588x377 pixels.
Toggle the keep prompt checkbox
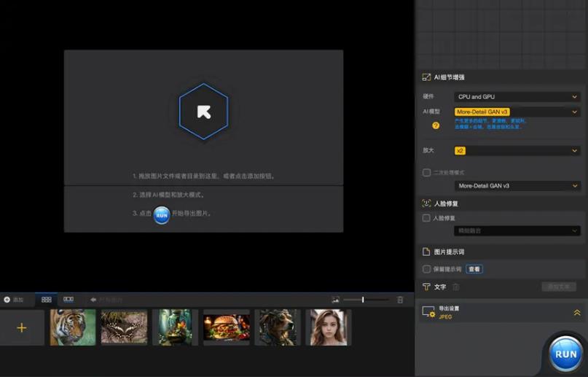[x=426, y=269]
